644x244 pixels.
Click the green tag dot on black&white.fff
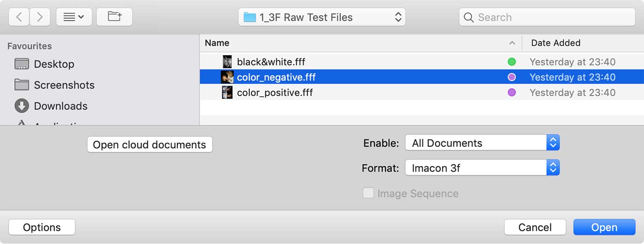[x=512, y=62]
